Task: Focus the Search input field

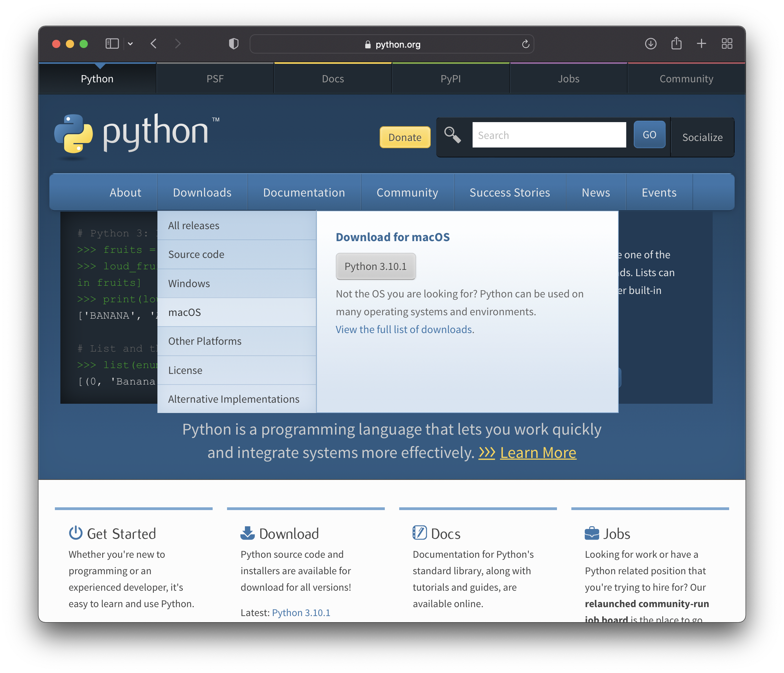Action: click(549, 135)
